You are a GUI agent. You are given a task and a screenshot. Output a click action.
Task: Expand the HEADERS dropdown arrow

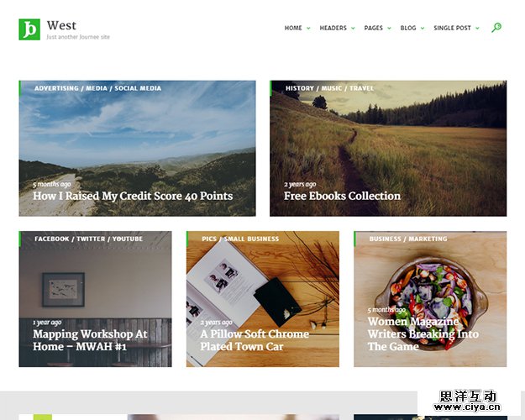353,28
